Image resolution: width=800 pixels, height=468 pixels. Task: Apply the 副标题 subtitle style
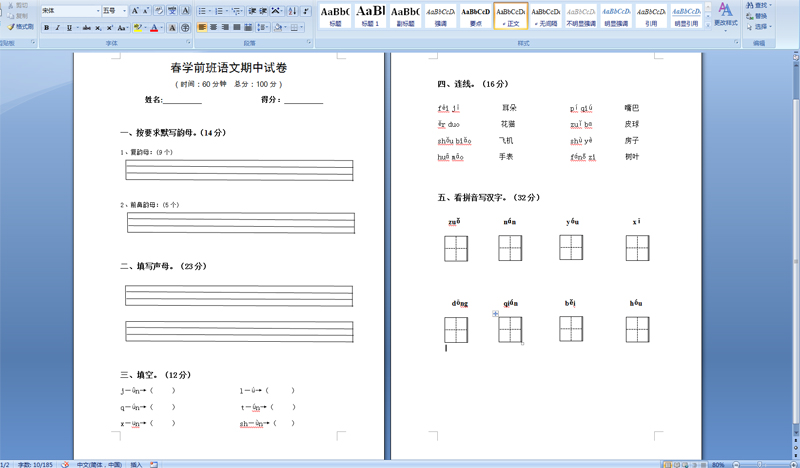click(405, 15)
